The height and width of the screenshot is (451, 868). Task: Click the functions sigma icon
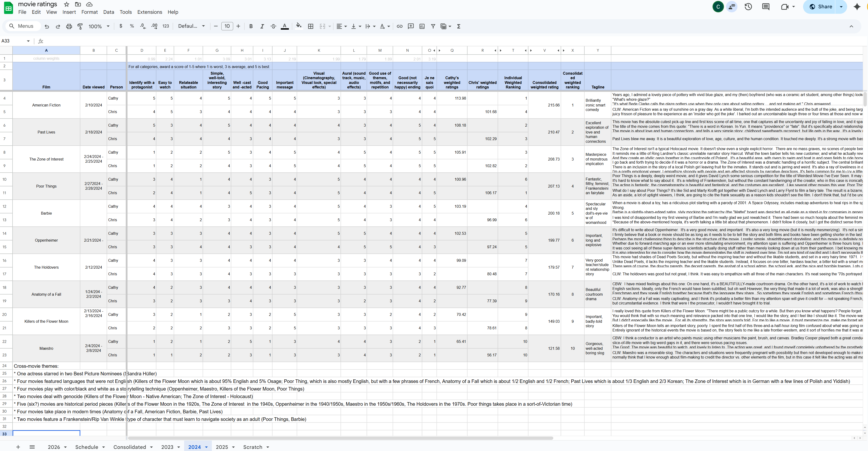pos(459,26)
